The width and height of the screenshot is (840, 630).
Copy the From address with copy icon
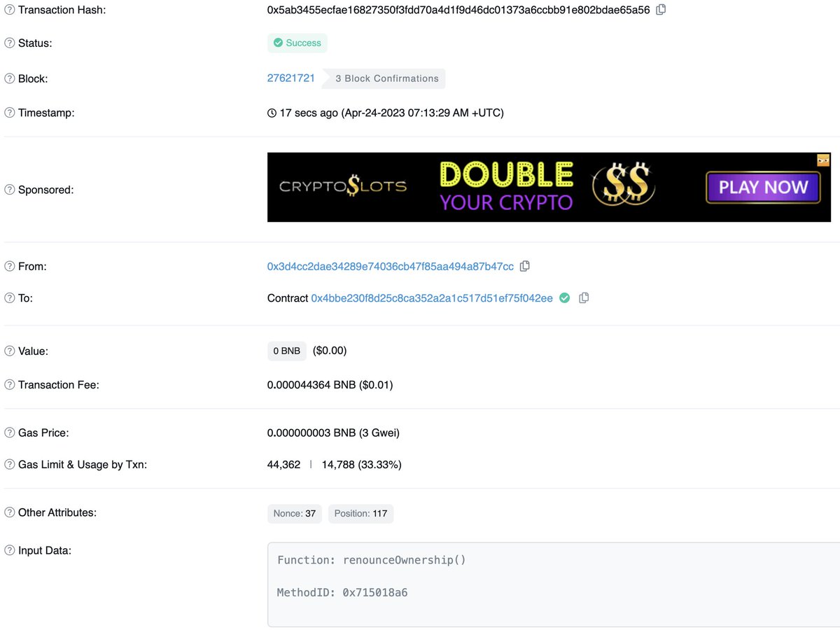(525, 266)
